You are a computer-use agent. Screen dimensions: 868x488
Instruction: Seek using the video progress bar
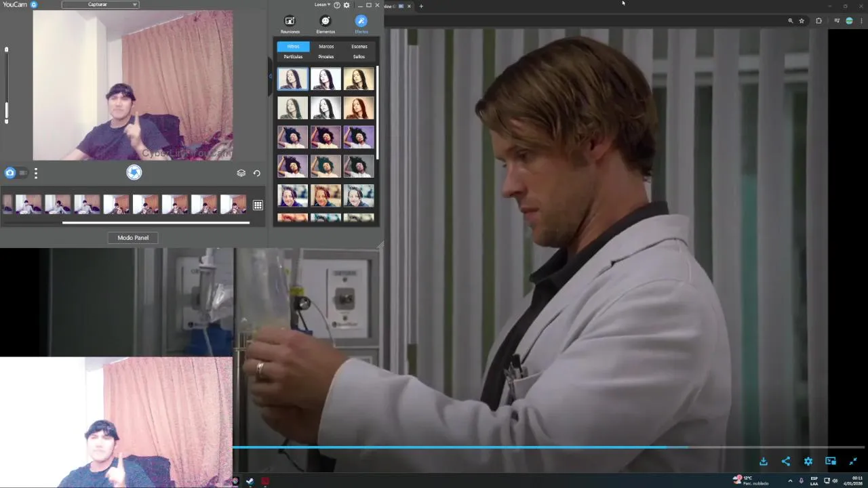click(x=549, y=447)
